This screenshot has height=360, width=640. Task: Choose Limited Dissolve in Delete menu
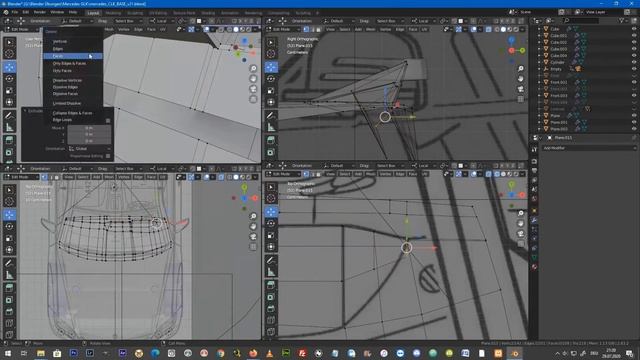(73, 103)
